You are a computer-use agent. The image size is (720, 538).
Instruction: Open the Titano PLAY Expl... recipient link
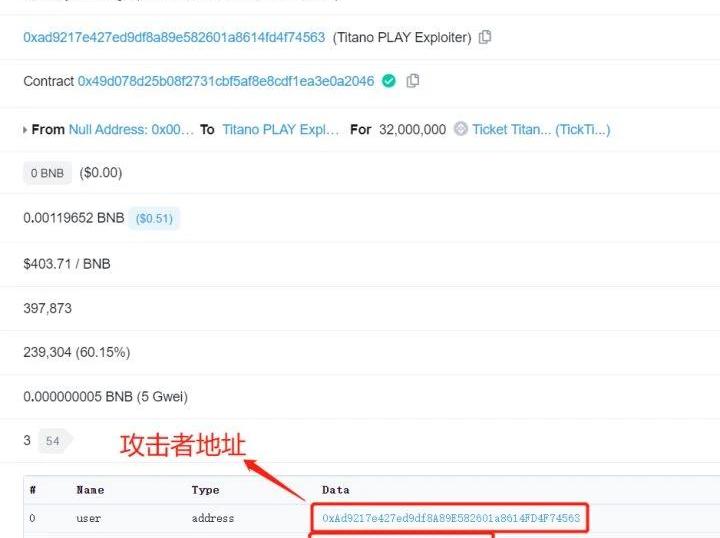(281, 129)
